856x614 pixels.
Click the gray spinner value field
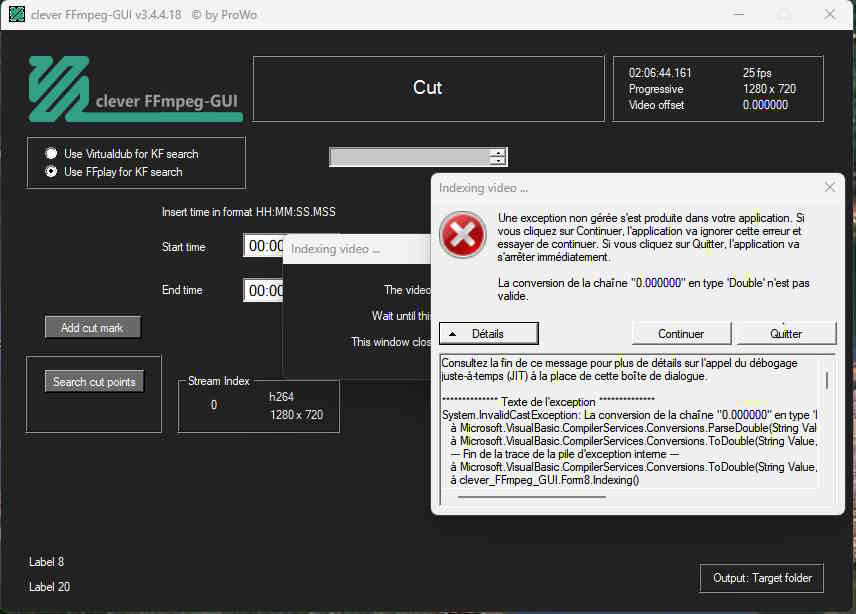pos(410,157)
